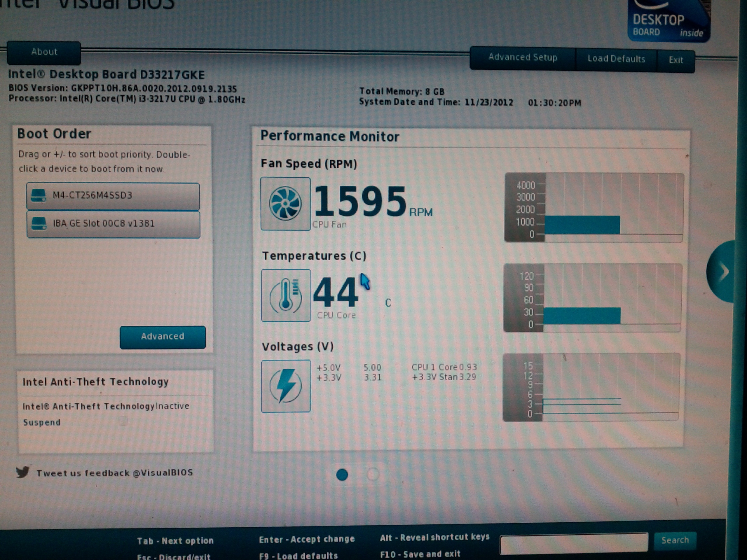Click drive icon of M4-CT256M4SSD3
Screen dimensions: 747x560
pyautogui.click(x=39, y=195)
